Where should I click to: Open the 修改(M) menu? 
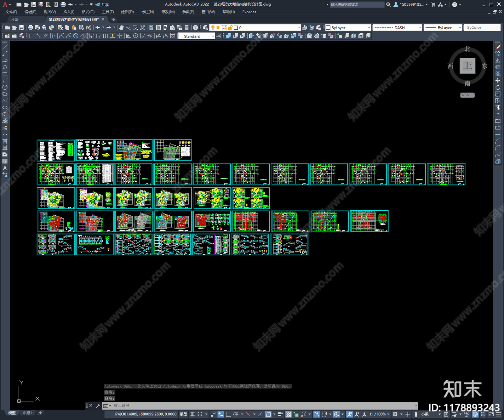[168, 12]
